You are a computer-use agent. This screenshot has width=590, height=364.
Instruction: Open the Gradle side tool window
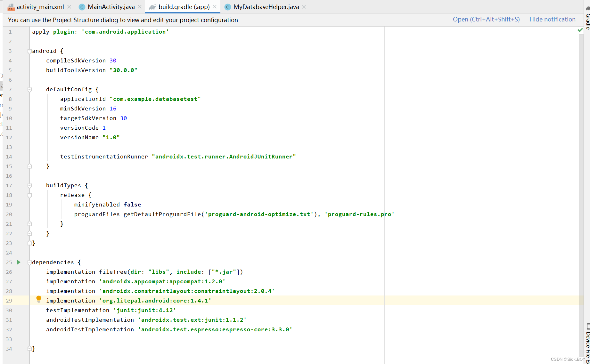(587, 18)
